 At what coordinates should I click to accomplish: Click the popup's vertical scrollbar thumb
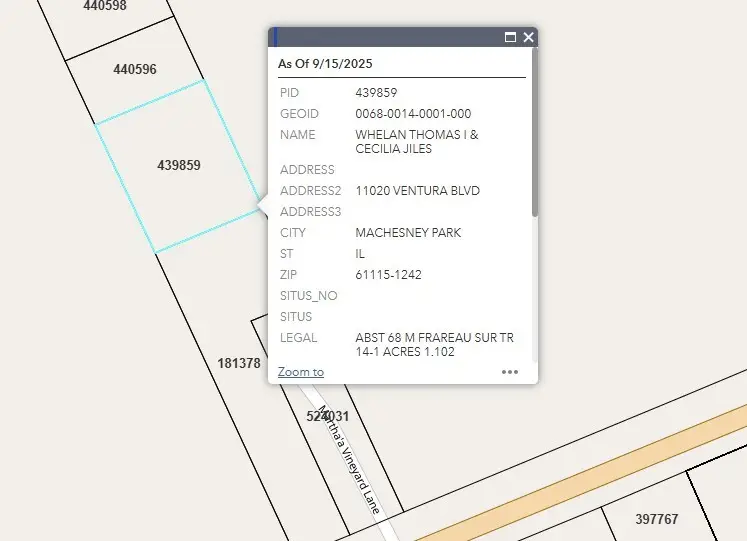535,132
